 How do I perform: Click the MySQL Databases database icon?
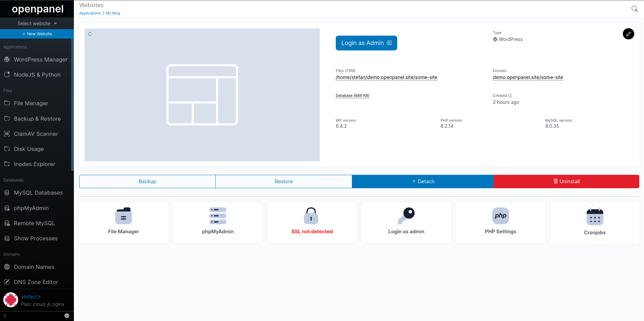pos(7,193)
